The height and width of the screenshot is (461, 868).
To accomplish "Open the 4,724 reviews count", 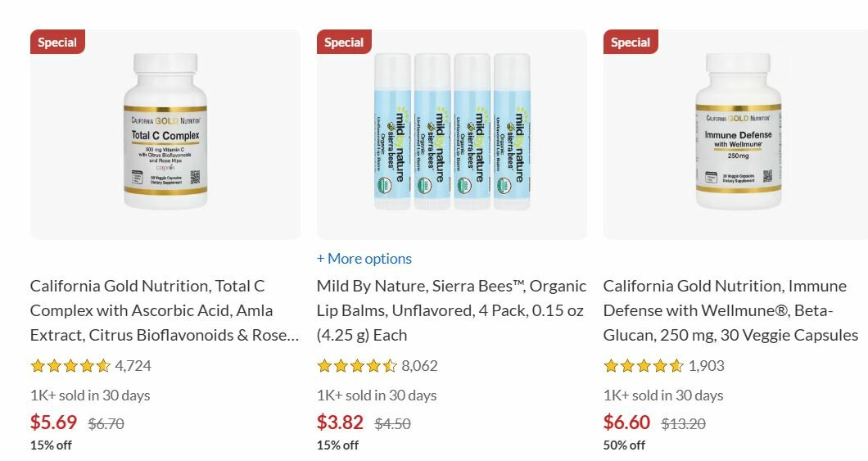I will pyautogui.click(x=133, y=366).
